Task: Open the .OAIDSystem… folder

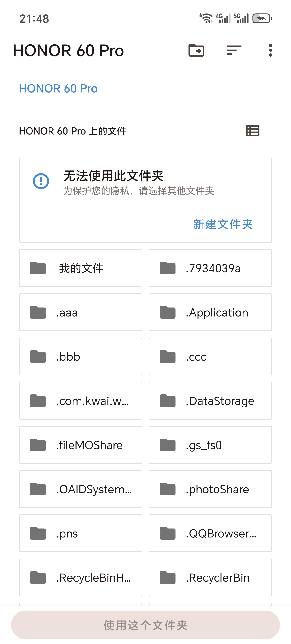Action: (x=81, y=489)
